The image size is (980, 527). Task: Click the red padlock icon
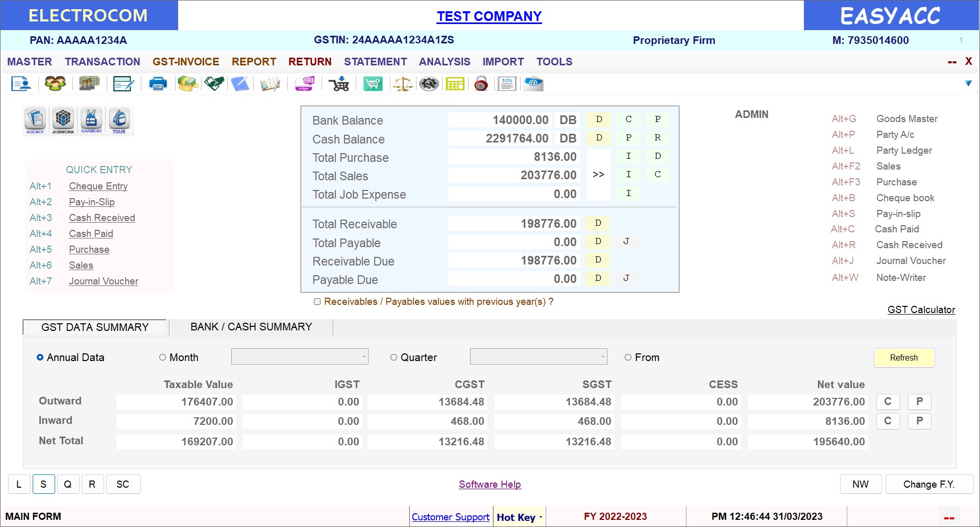coord(481,84)
